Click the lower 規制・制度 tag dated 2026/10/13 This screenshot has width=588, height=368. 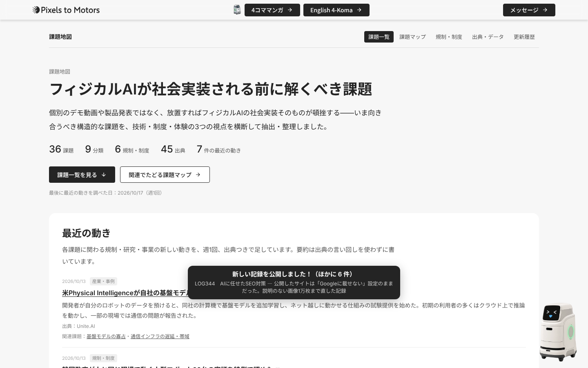tap(103, 358)
